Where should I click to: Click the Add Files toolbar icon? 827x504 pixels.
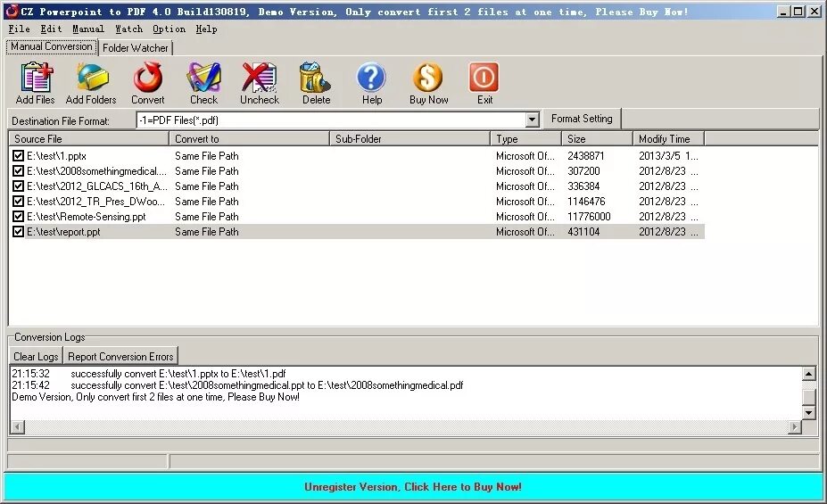click(36, 78)
